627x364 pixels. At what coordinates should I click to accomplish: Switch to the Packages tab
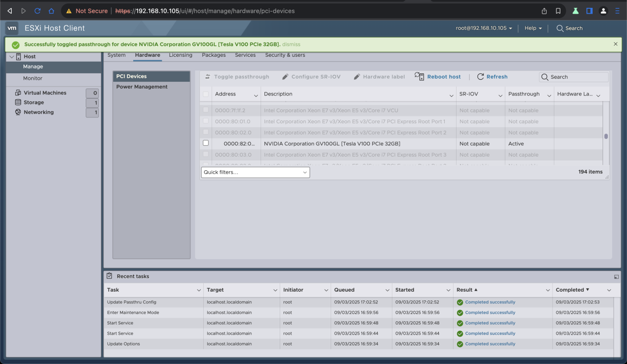coord(214,55)
